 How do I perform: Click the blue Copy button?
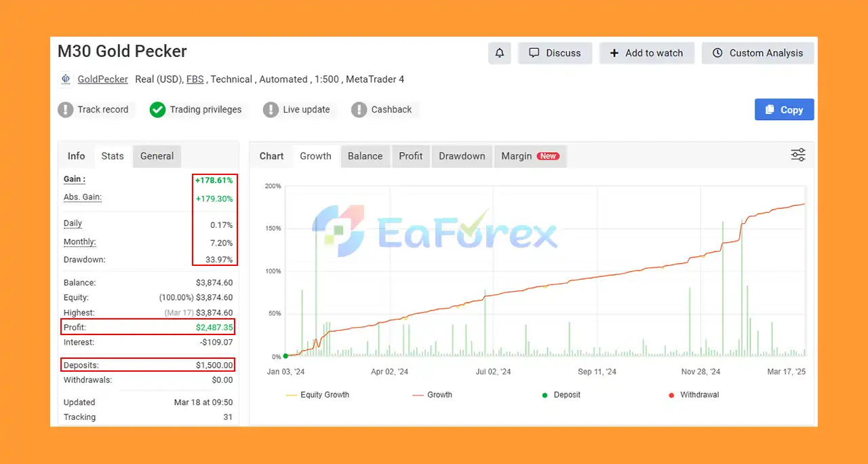(x=784, y=110)
